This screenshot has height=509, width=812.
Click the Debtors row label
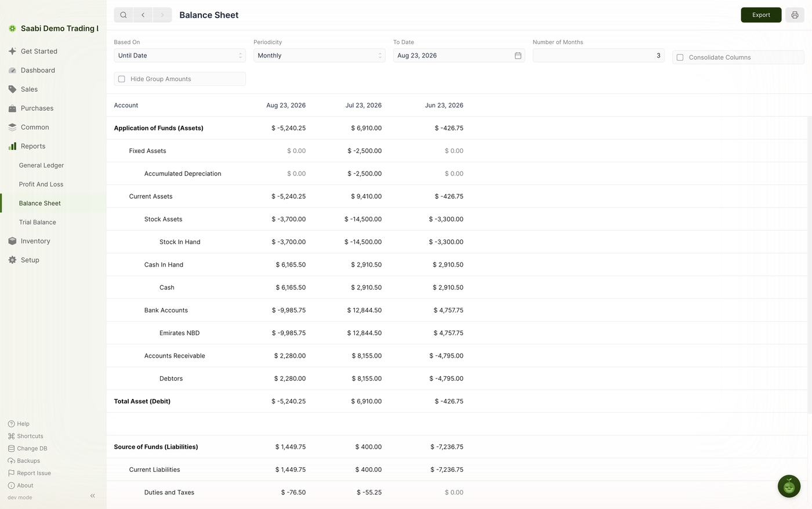(171, 379)
